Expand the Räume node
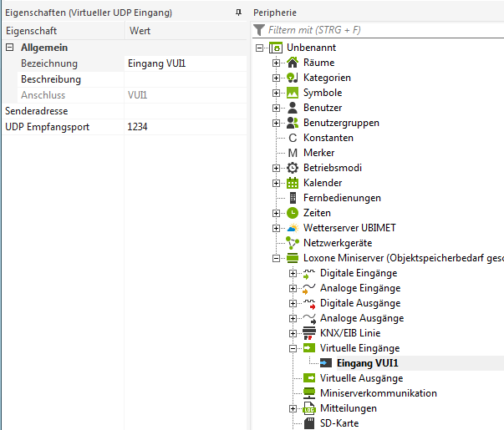 pos(276,63)
